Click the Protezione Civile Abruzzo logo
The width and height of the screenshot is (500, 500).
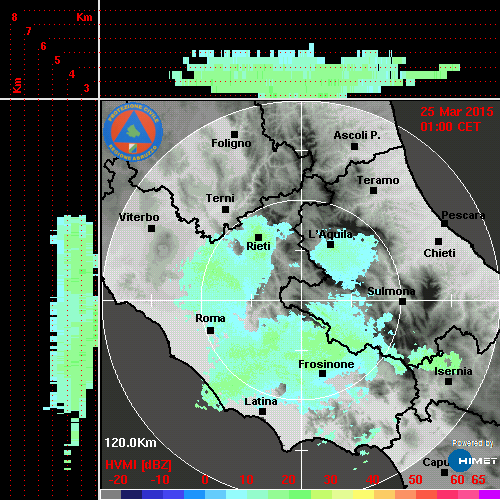133,132
